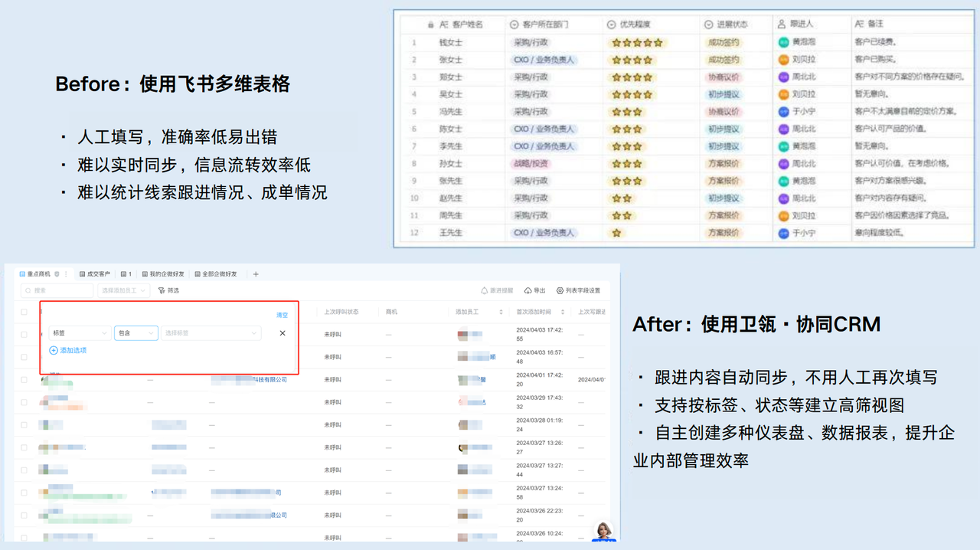Image resolution: width=980 pixels, height=550 pixels.
Task: Click the five-star rating in the 钱女士 row
Action: click(x=636, y=42)
